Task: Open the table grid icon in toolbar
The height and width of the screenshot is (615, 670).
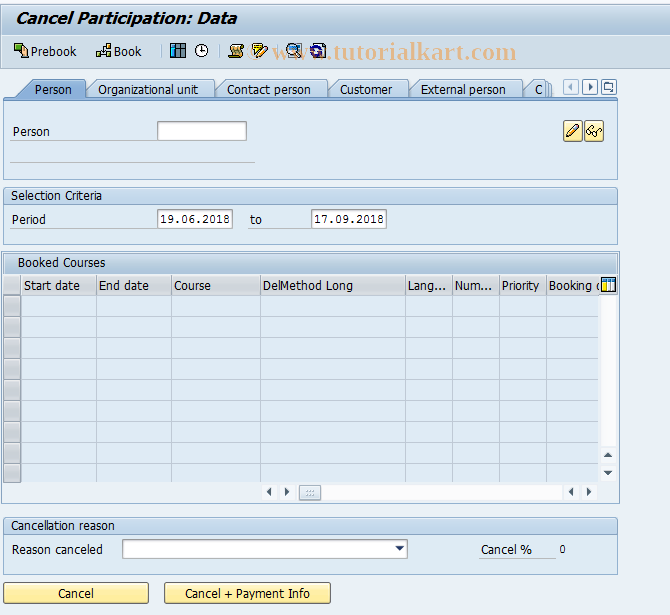Action: coord(178,51)
